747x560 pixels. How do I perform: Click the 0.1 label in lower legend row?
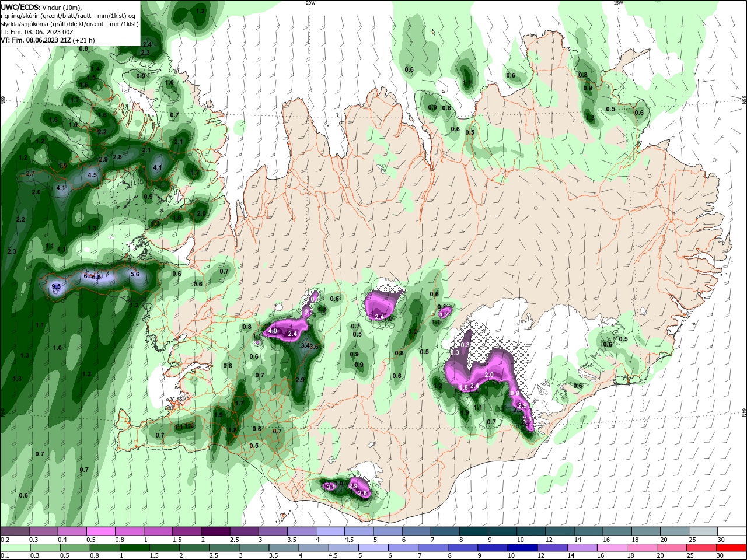(x=4, y=556)
